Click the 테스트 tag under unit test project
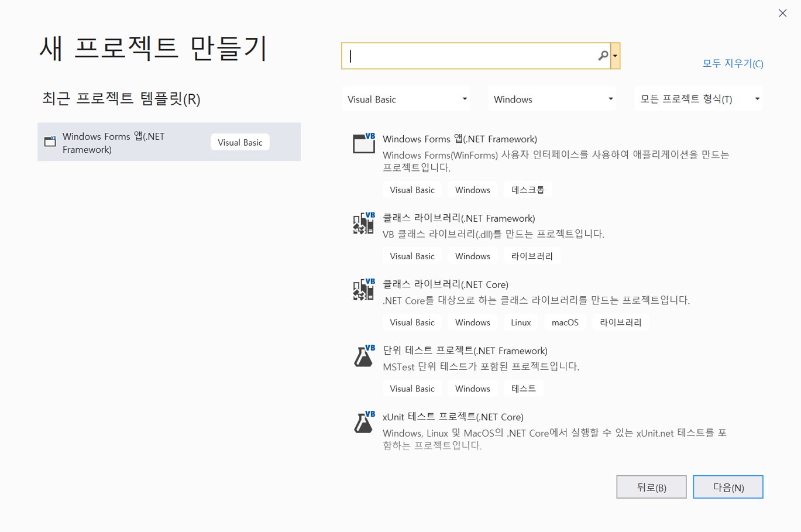The height and width of the screenshot is (532, 801). pos(524,388)
